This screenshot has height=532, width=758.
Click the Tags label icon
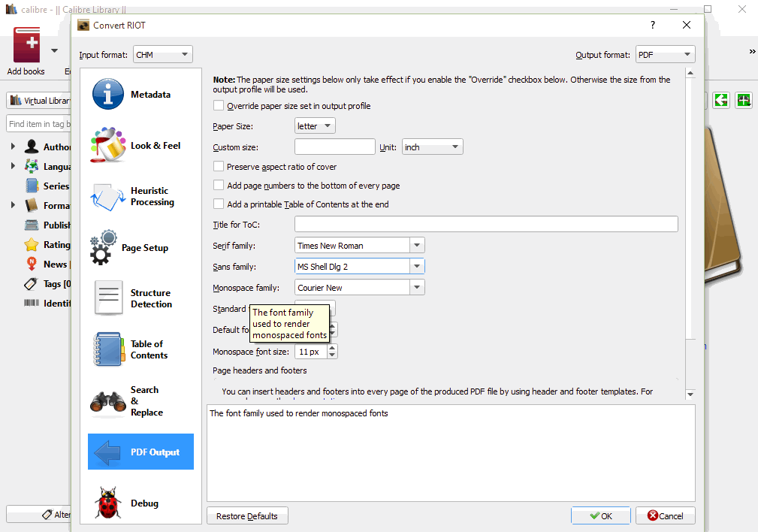coord(31,284)
